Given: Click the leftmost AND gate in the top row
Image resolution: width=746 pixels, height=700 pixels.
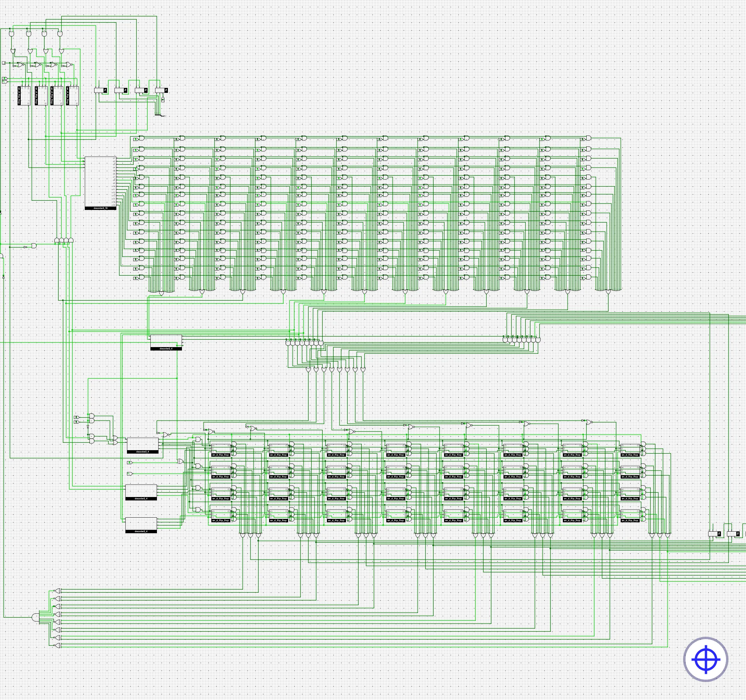Looking at the screenshot, I should click(141, 138).
